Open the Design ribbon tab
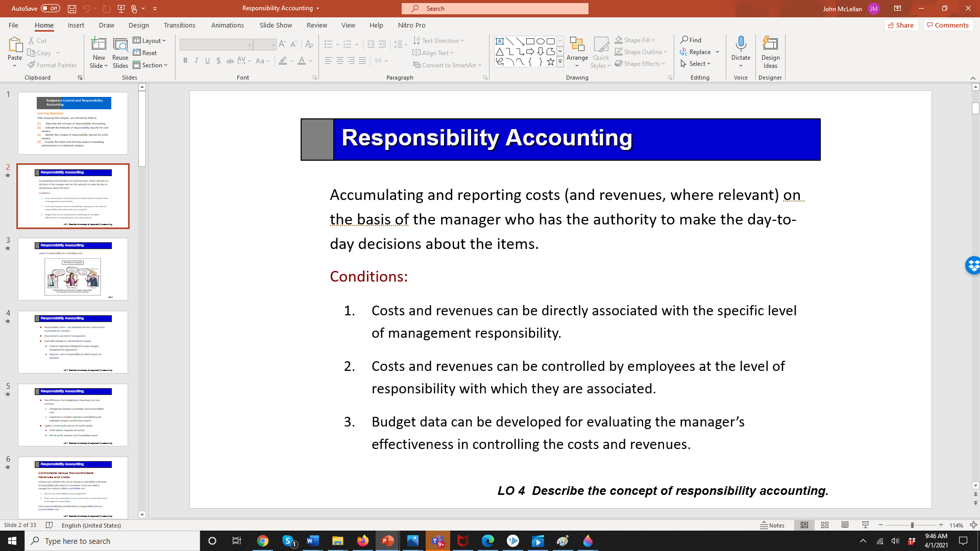Image resolution: width=980 pixels, height=551 pixels. [139, 25]
